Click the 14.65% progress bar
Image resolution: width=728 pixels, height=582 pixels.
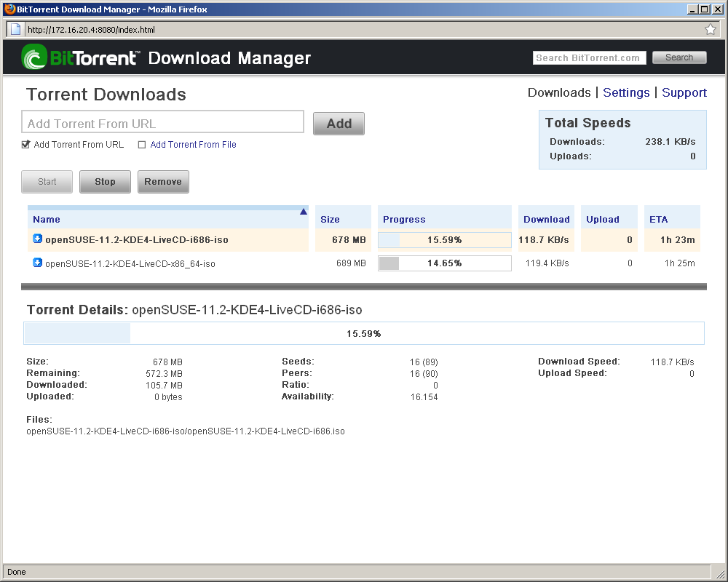[444, 263]
